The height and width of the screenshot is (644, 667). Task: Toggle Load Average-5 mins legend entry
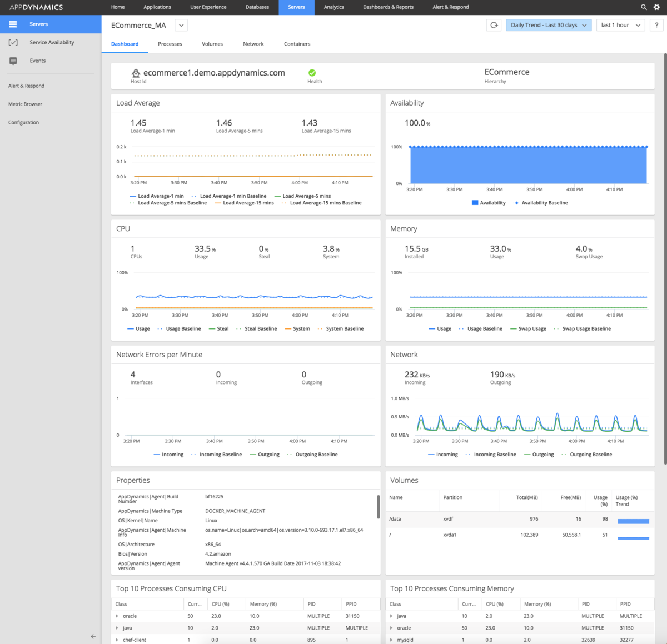[302, 196]
